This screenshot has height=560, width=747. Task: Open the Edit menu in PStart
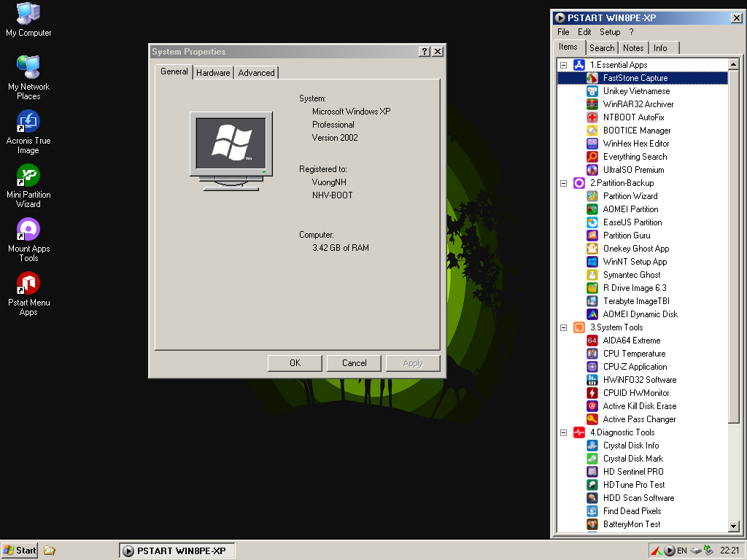click(x=584, y=32)
